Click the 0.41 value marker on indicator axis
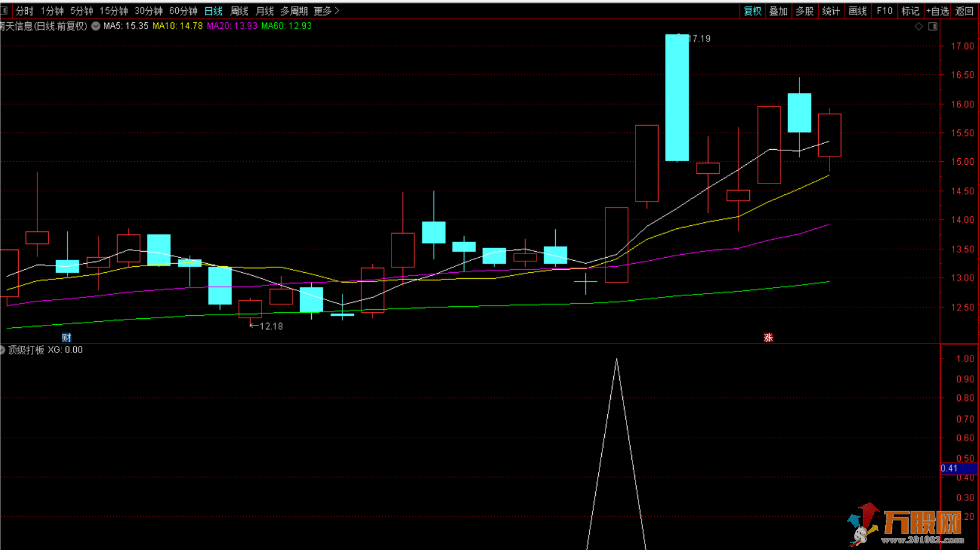Screen dimensions: 980x550 tap(958, 468)
